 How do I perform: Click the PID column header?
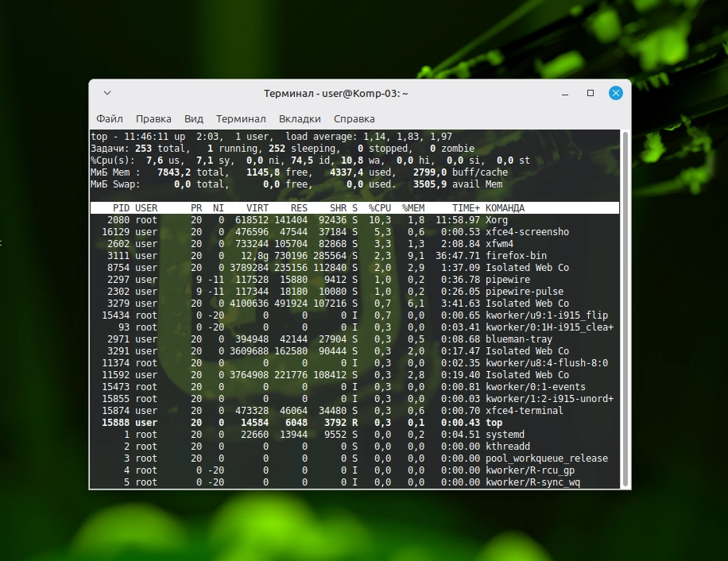coord(121,208)
